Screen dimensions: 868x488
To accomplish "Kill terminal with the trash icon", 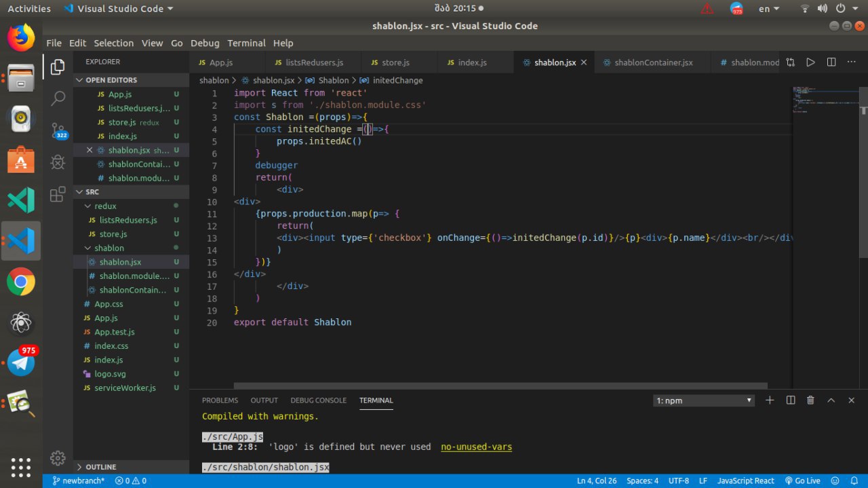I will [x=810, y=400].
